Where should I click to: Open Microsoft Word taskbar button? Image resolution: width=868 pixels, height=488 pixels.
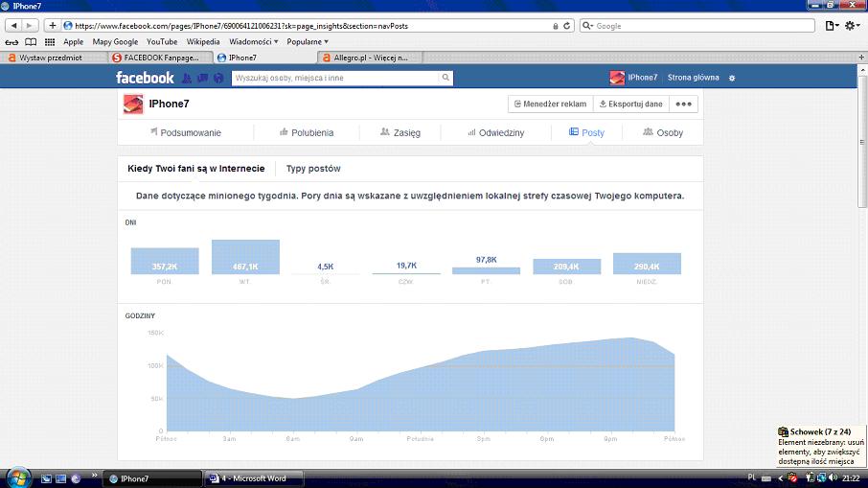click(x=254, y=478)
